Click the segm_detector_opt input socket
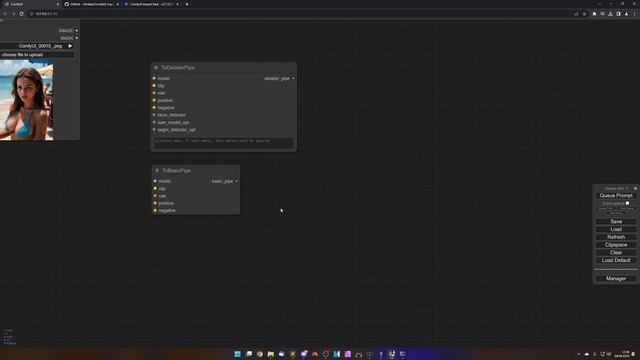This screenshot has height=360, width=640. [154, 130]
